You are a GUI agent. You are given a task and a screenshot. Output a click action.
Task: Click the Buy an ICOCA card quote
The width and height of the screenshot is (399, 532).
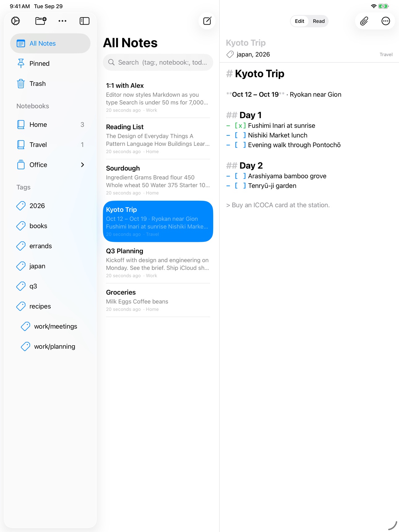278,205
